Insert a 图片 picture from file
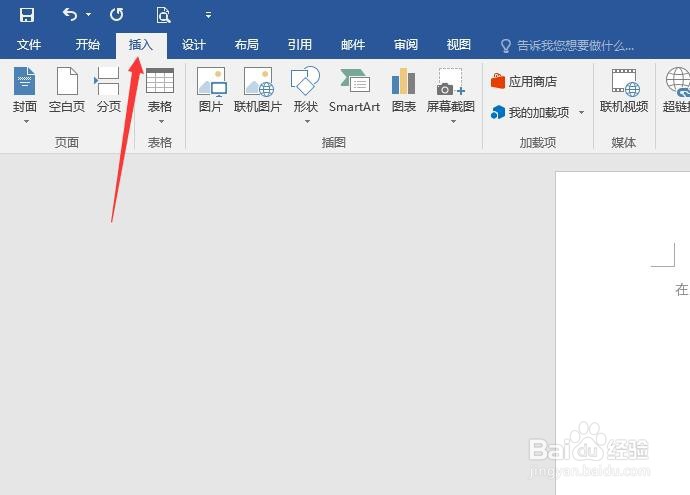The image size is (690, 495). (211, 90)
